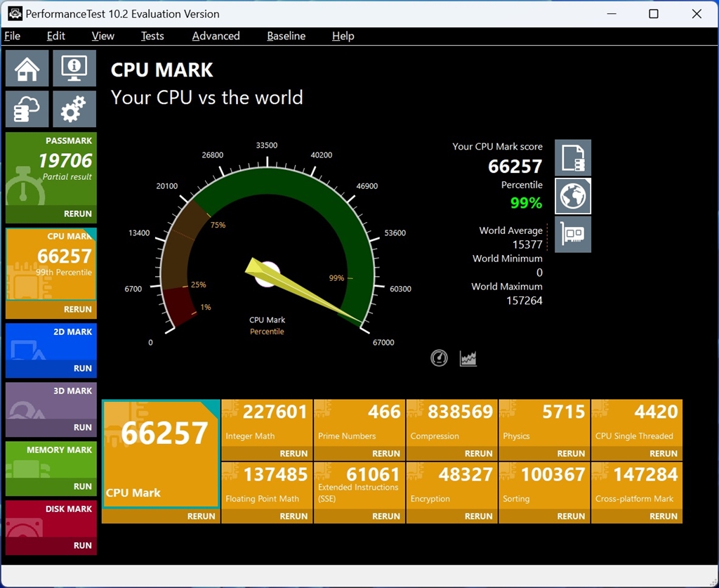
Task: Switch to the distribution chart view icon
Action: tap(468, 358)
